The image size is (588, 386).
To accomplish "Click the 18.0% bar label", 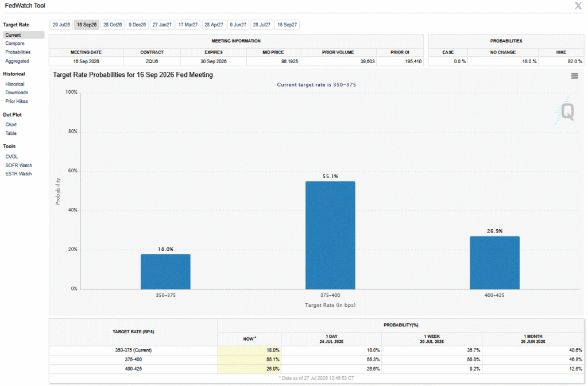I will click(165, 249).
